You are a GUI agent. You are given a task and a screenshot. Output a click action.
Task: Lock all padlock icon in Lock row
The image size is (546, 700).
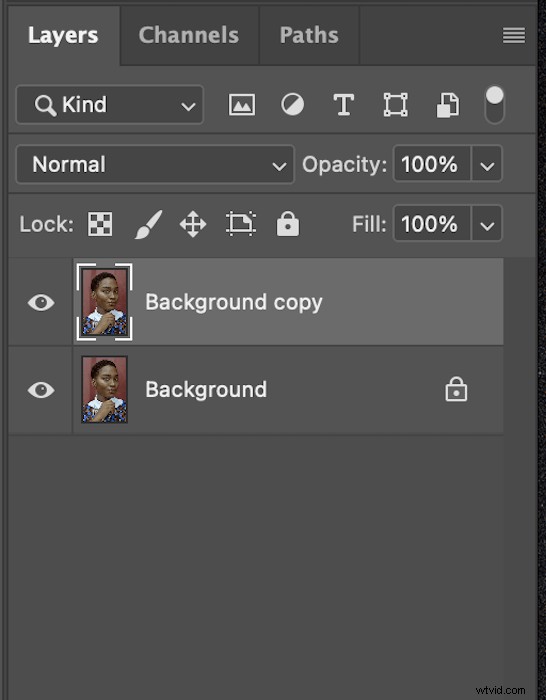point(288,224)
